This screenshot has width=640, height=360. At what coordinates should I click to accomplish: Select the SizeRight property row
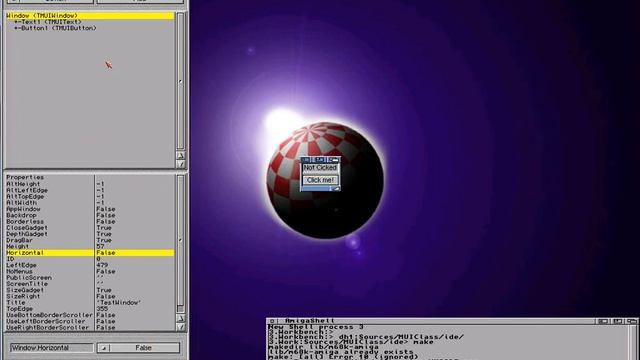90,296
